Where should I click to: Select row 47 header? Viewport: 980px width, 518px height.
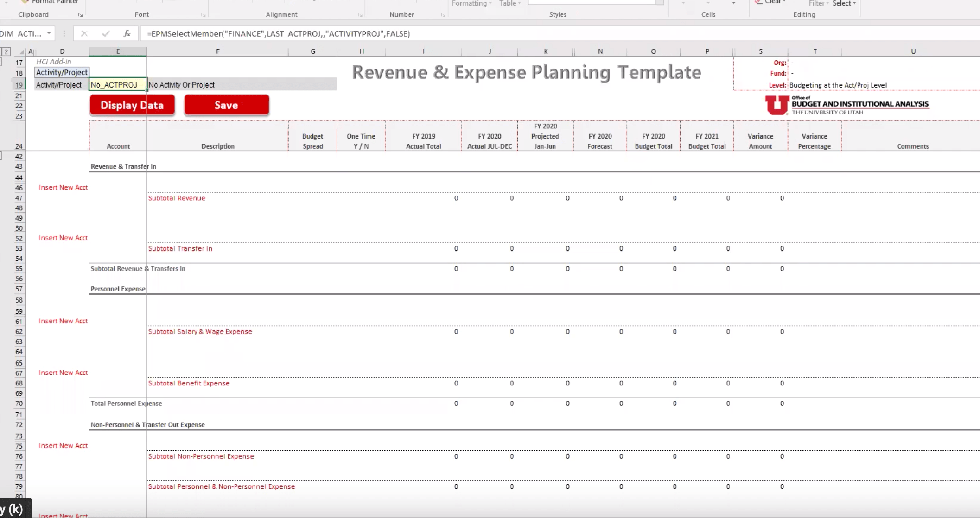19,198
